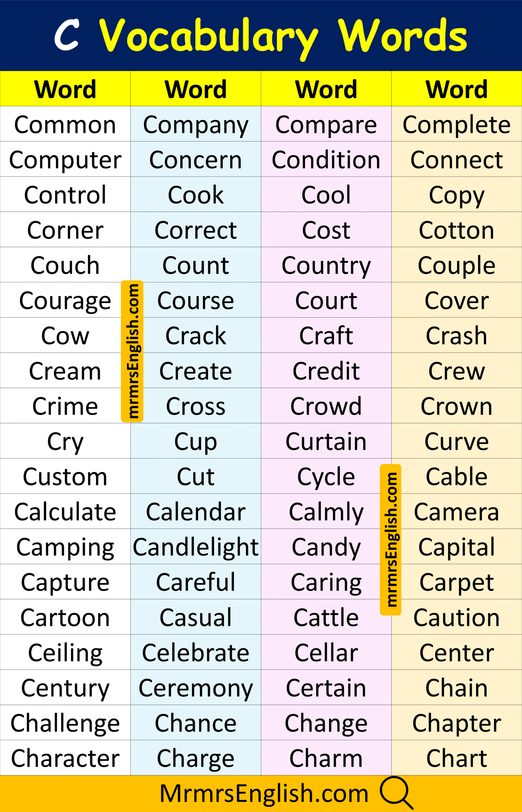Click the vertical mrmrsEnglish.com label near Cream
The image size is (522, 812).
[x=132, y=351]
